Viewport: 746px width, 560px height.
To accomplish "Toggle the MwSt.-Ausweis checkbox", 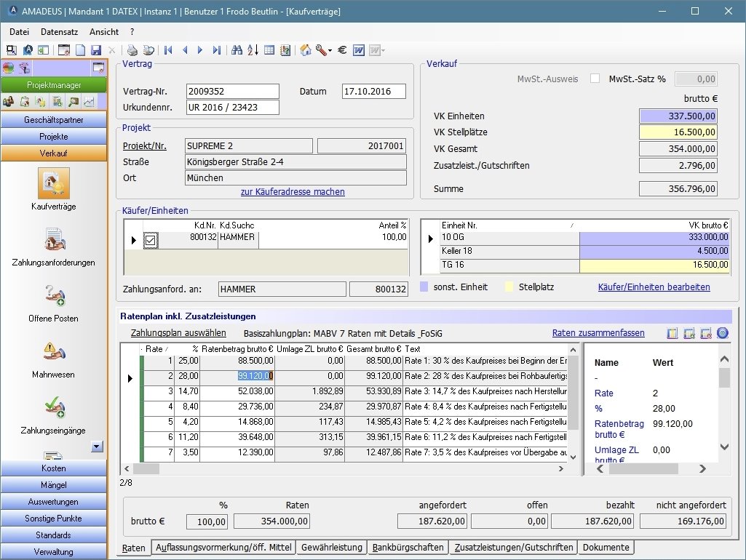I will 595,79.
